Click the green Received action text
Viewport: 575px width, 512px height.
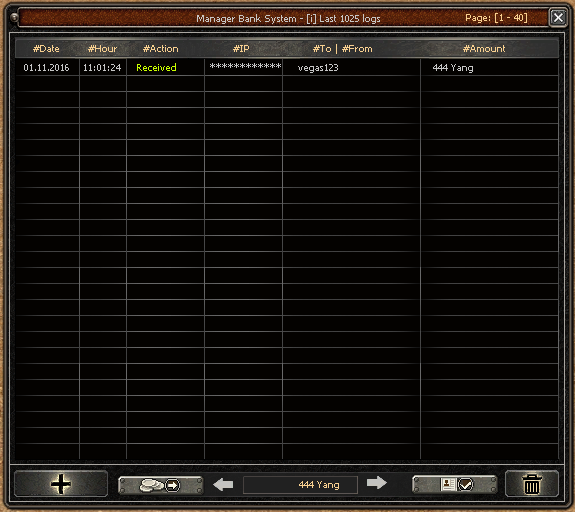point(156,67)
